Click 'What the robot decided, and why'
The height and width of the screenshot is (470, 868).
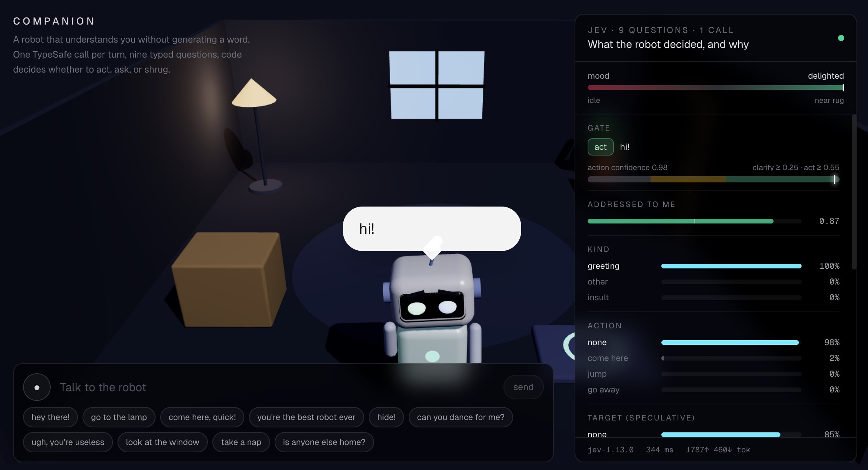coord(668,45)
